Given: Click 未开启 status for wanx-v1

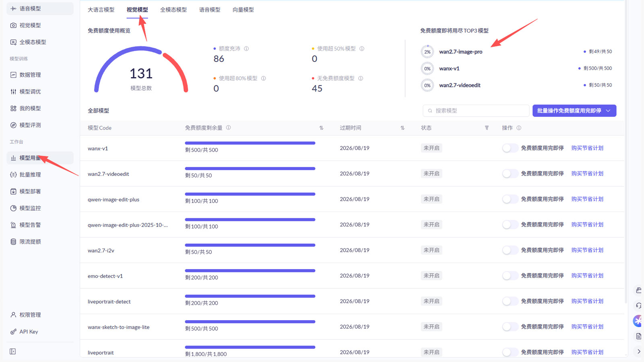Looking at the screenshot, I should pos(431,148).
